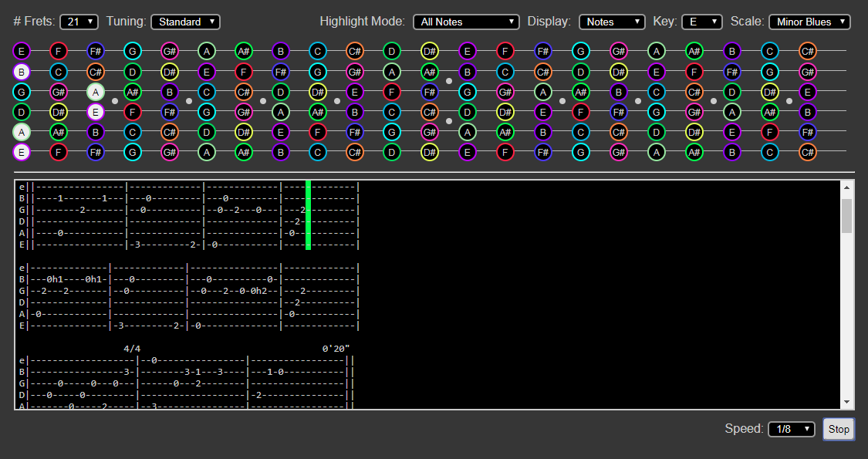868x459 pixels.
Task: Click G# note at first fret of G string
Action: [58, 92]
